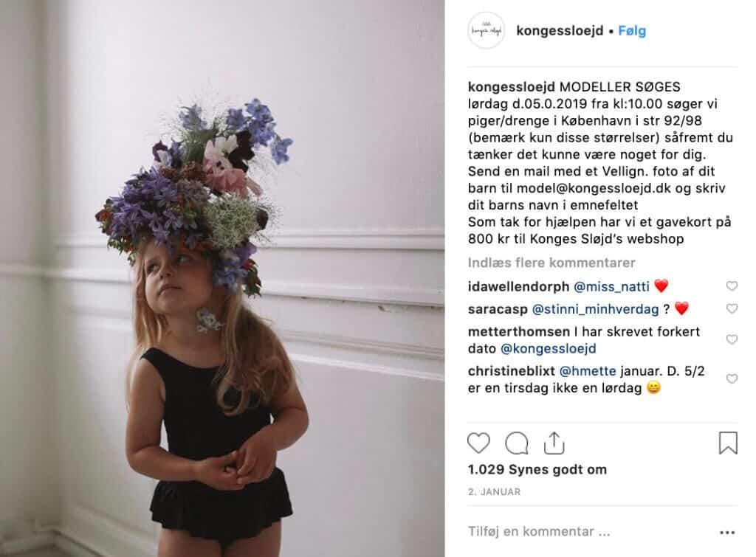756x557 pixels.
Task: Open the three-dot more options menu
Action: pyautogui.click(x=727, y=533)
